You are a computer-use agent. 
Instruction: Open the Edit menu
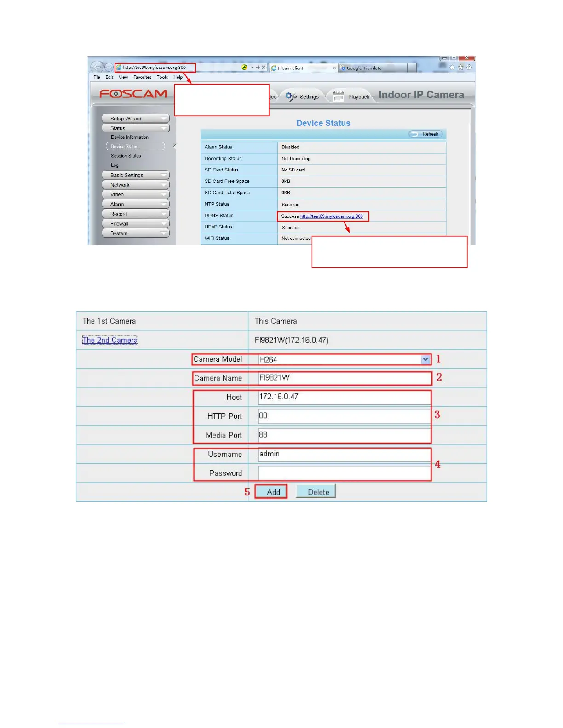click(x=109, y=77)
